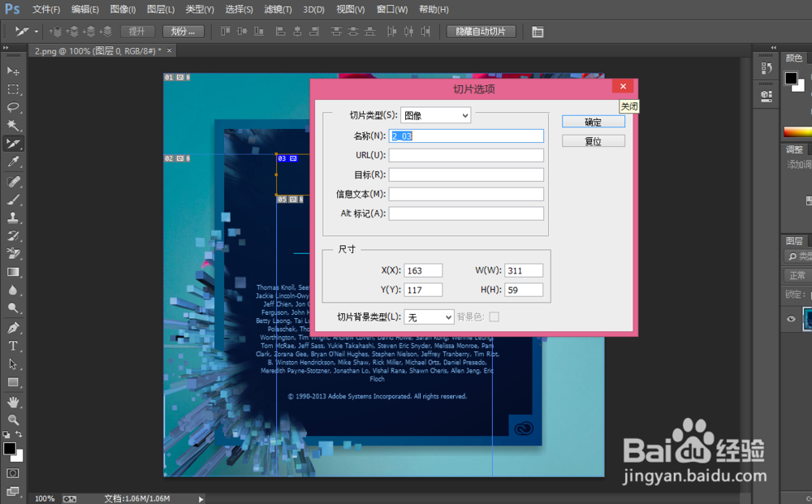
Task: Click the 名称(N) input field
Action: (466, 136)
